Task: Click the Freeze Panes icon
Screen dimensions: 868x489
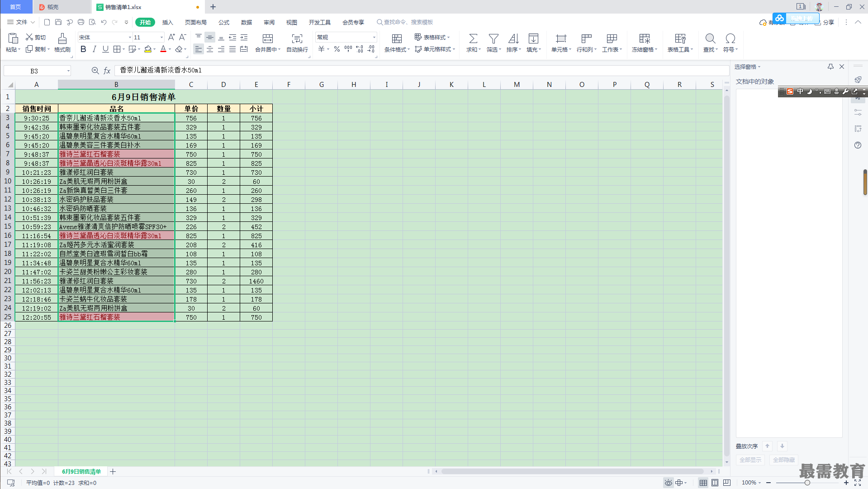Action: click(x=645, y=38)
